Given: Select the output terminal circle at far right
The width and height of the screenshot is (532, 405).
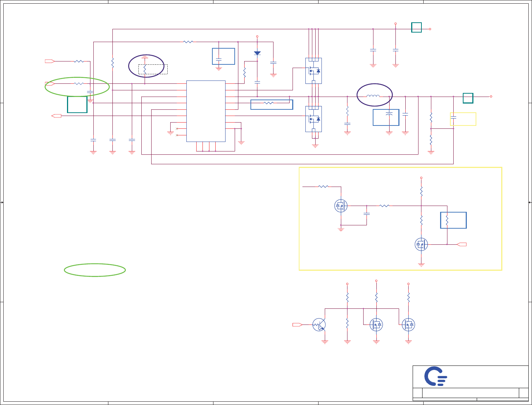Looking at the screenshot, I should pos(491,97).
